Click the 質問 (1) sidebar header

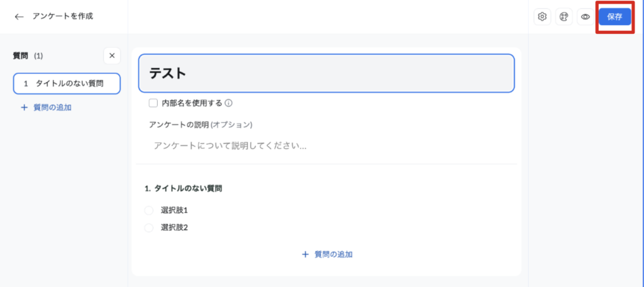pos(28,56)
